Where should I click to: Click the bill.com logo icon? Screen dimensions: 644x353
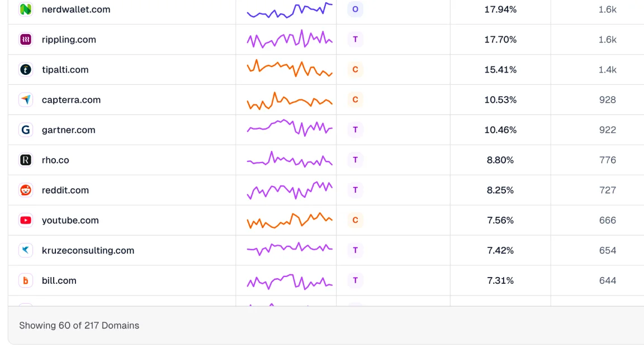(x=26, y=280)
